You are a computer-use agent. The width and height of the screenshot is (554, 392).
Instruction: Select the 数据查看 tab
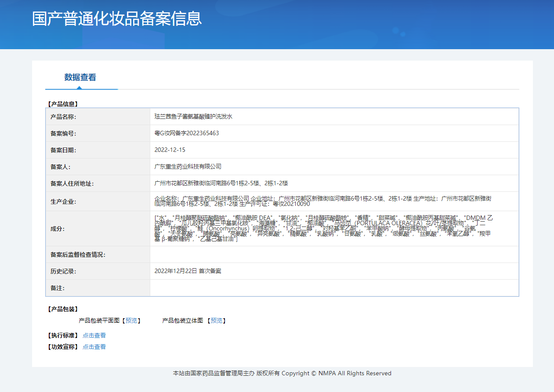click(x=80, y=77)
